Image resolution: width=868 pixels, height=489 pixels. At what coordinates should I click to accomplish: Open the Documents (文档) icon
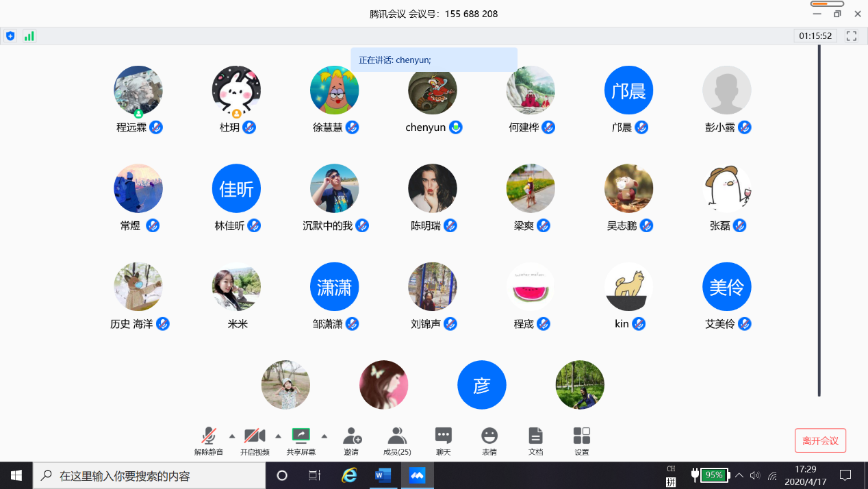pyautogui.click(x=535, y=440)
